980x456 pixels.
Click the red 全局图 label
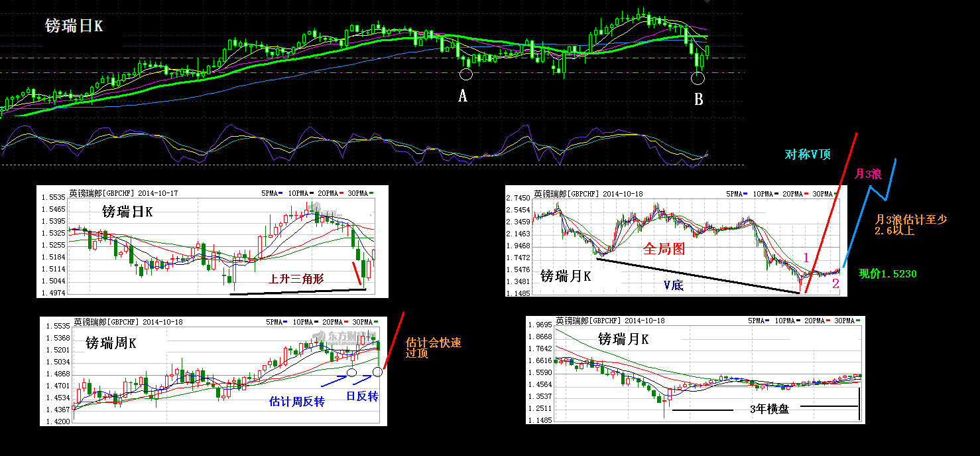(664, 250)
